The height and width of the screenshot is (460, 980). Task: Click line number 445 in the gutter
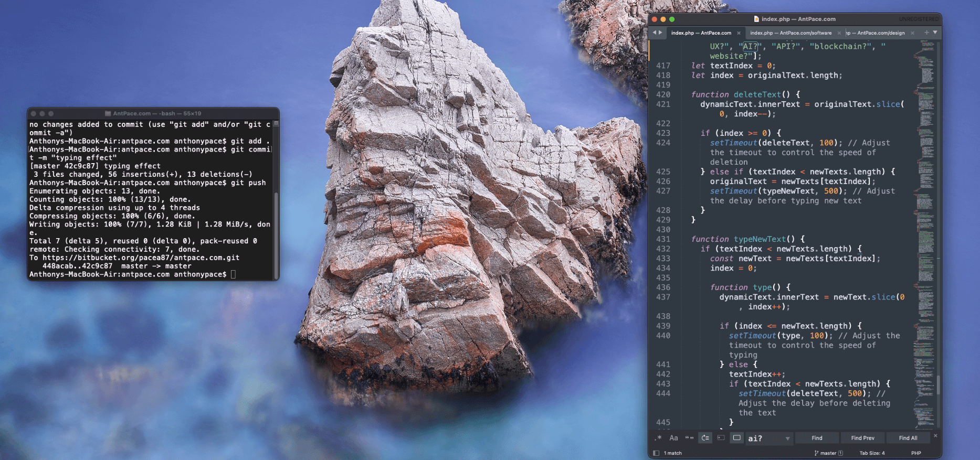663,422
